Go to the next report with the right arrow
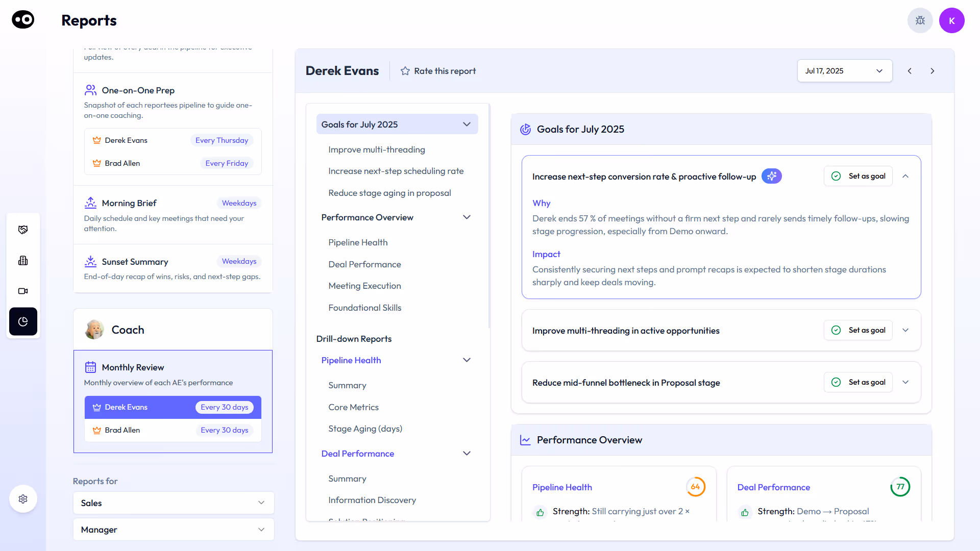 (x=933, y=70)
